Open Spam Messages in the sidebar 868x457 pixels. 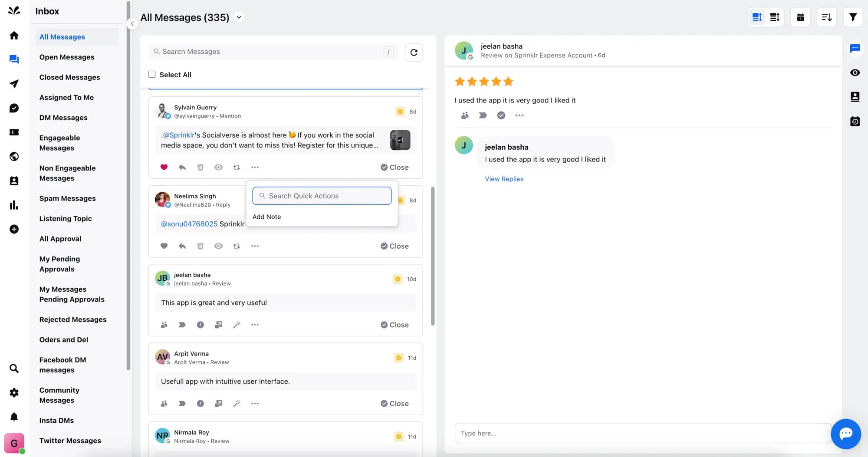[67, 198]
